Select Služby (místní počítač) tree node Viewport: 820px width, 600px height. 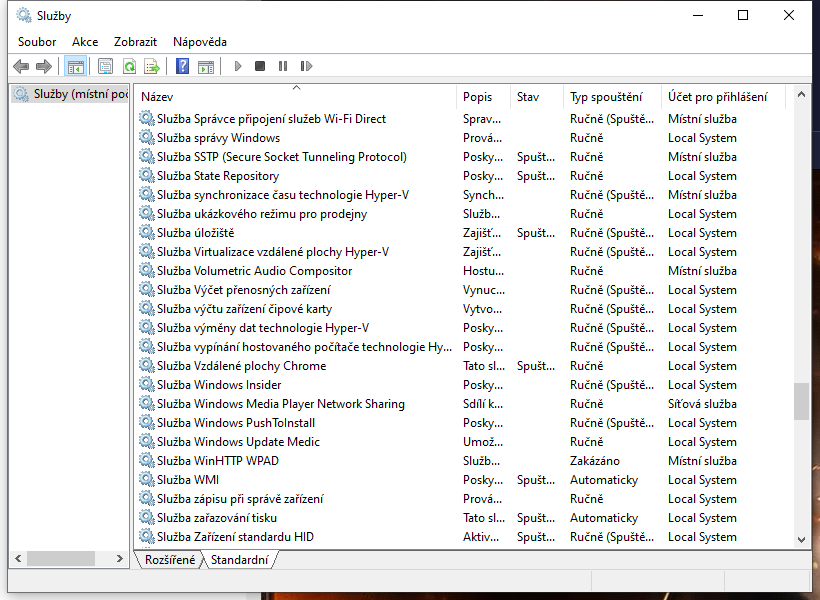70,94
